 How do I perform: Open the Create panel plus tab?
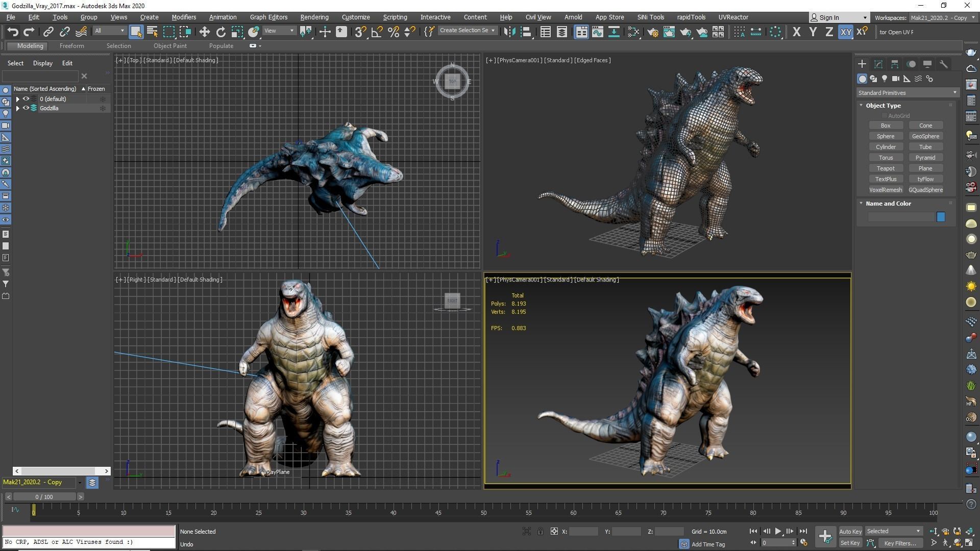point(862,64)
